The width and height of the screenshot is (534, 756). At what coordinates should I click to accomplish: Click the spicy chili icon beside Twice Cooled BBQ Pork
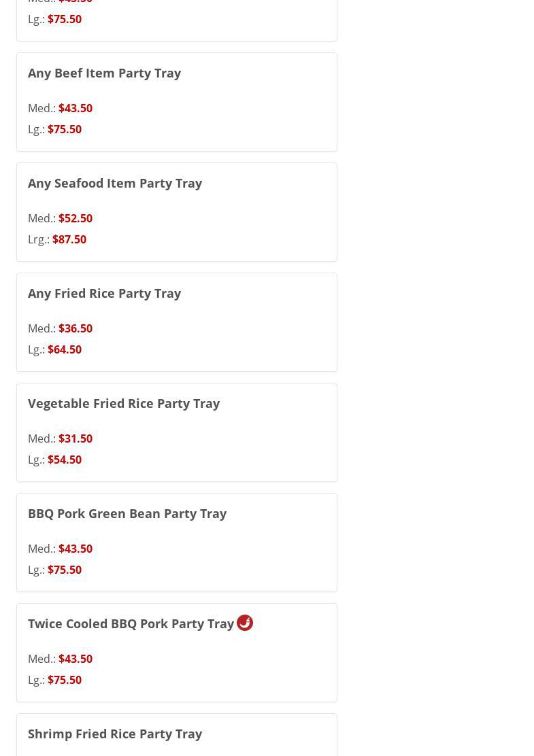click(245, 623)
